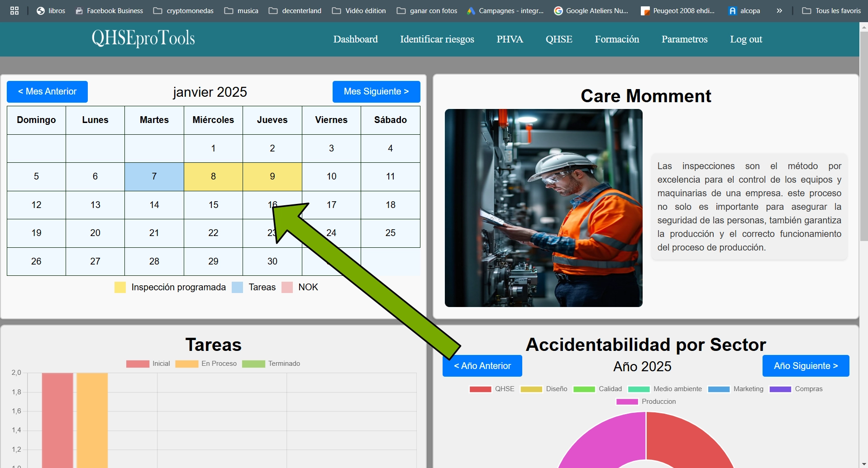The width and height of the screenshot is (868, 468).
Task: Click the QHSEproTools logo
Action: [x=143, y=38]
